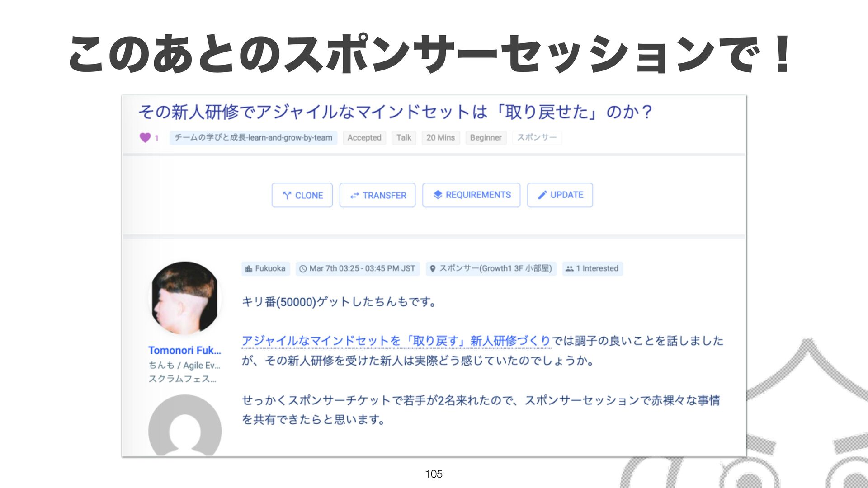Open the アジャイルなマインドセットを「取り戻す」 link
This screenshot has height=488, width=868.
396,341
